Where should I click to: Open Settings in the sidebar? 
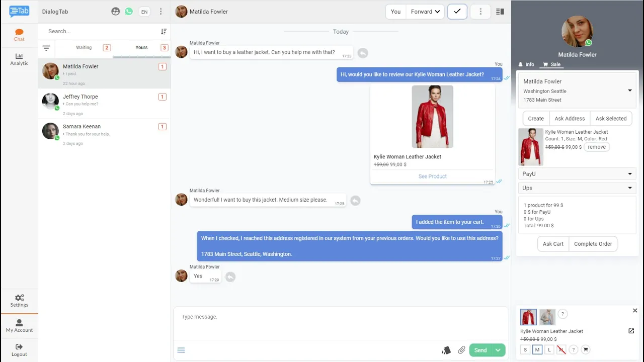[x=19, y=301]
